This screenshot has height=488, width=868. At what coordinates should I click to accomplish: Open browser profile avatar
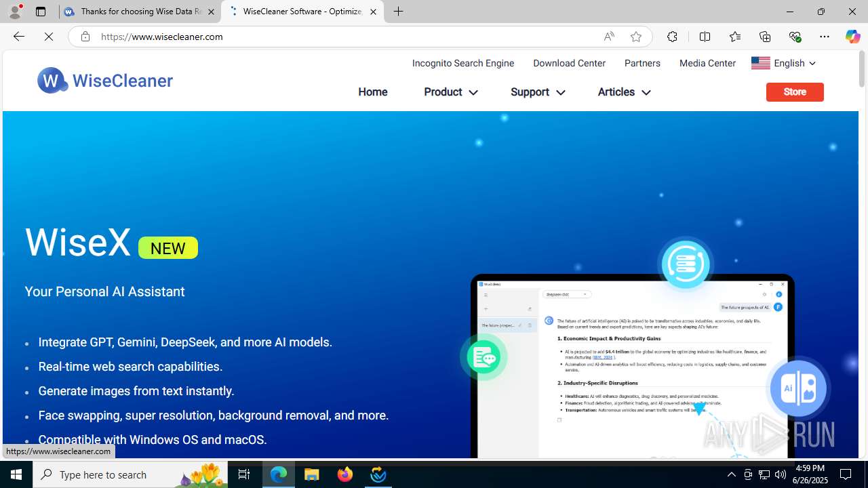pyautogui.click(x=15, y=12)
